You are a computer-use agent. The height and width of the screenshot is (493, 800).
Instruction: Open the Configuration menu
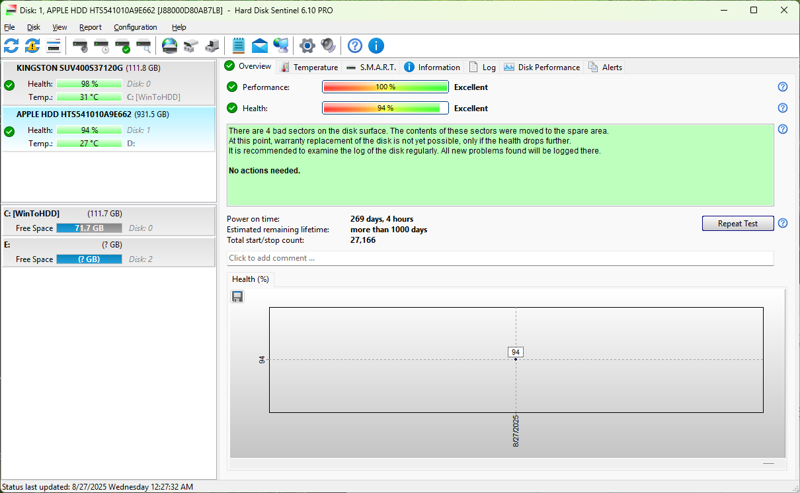[x=135, y=27]
